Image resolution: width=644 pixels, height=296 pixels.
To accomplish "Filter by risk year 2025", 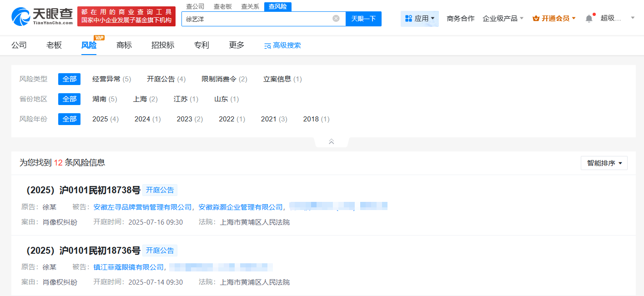I will 105,119.
